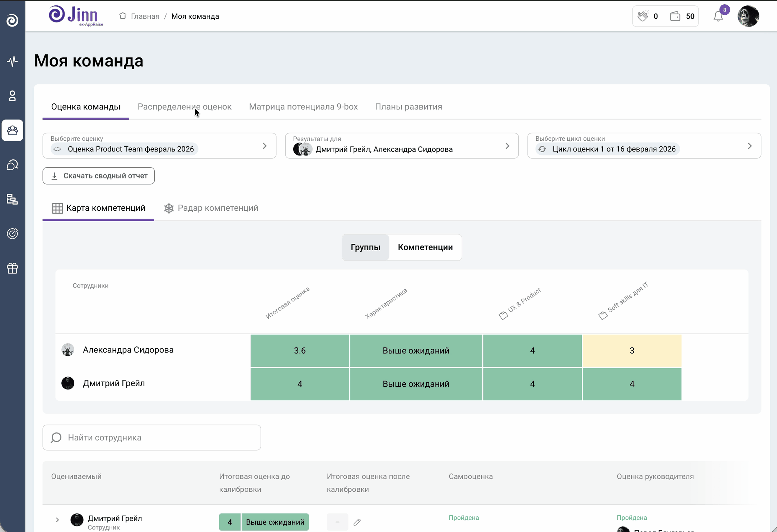
Task: Open the gifts icon at sidebar bottom
Action: [13, 268]
